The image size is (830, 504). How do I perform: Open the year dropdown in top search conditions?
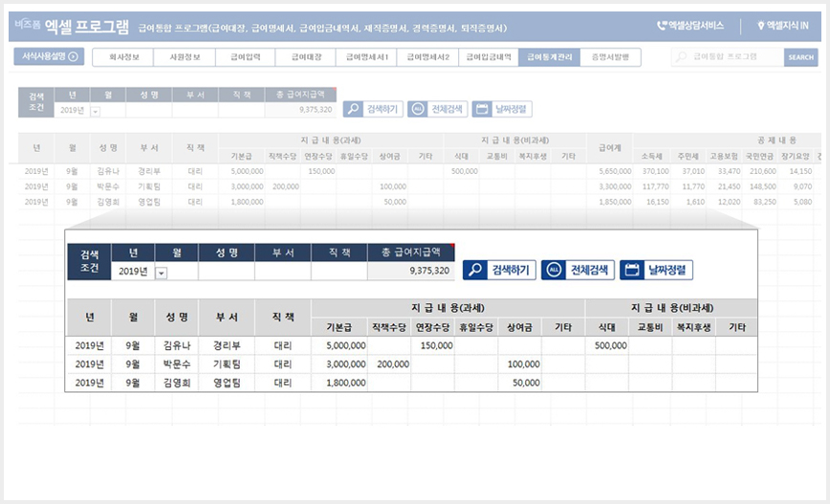click(96, 111)
